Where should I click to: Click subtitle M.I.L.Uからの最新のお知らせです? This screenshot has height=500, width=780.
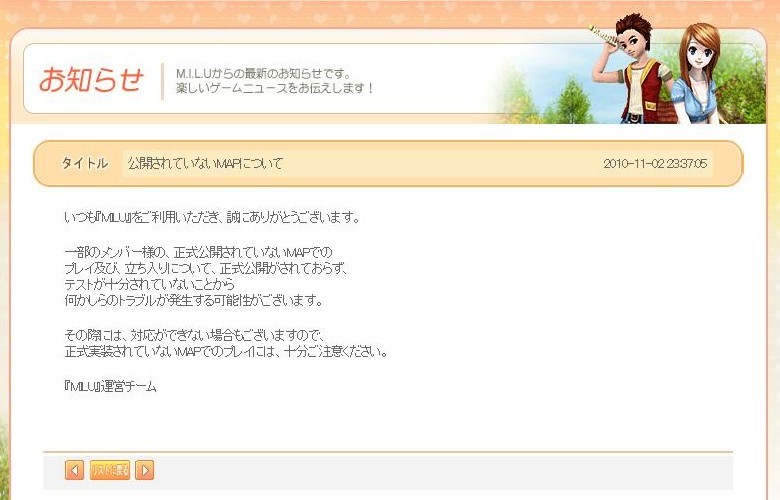(264, 74)
